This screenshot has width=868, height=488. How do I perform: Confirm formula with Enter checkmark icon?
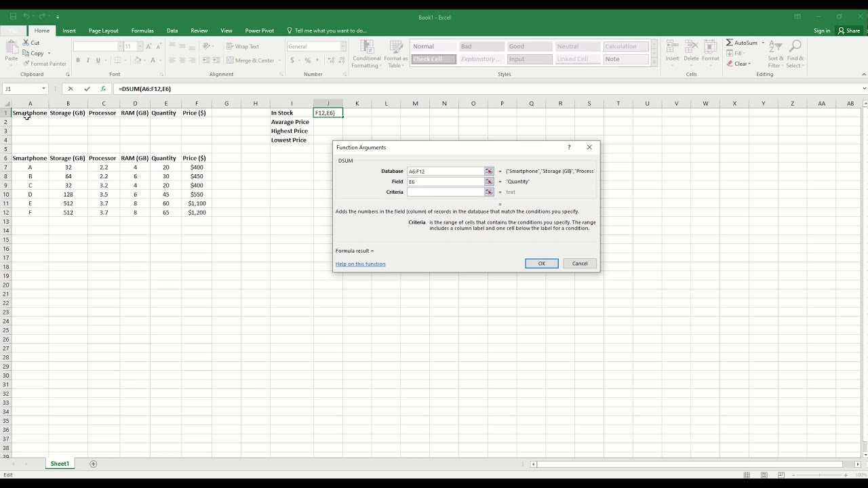click(x=87, y=89)
